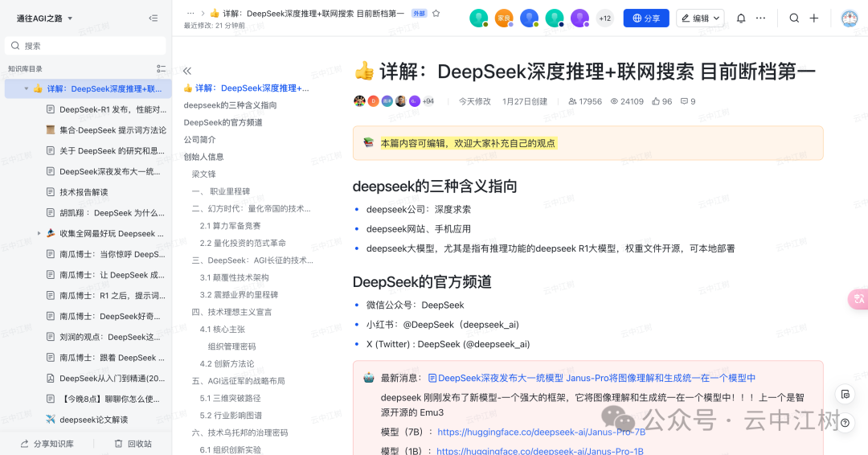The width and height of the screenshot is (868, 455).
Task: Open notifications bell
Action: tap(741, 18)
